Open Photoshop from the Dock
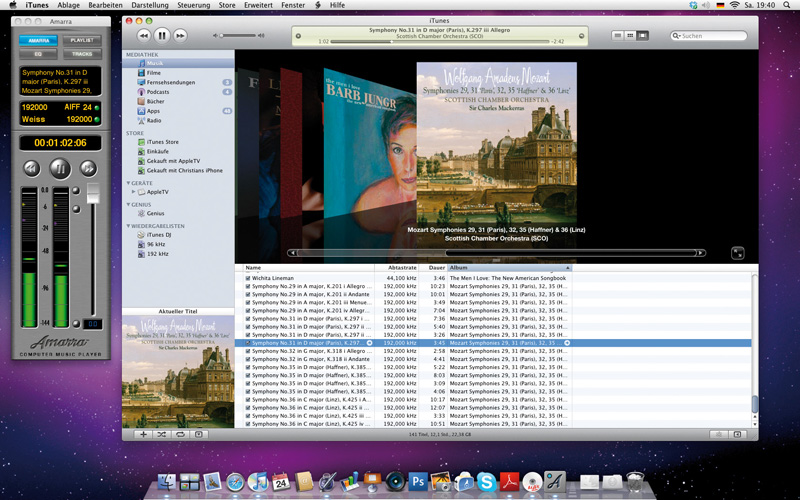This screenshot has width=800, height=500. [x=418, y=482]
